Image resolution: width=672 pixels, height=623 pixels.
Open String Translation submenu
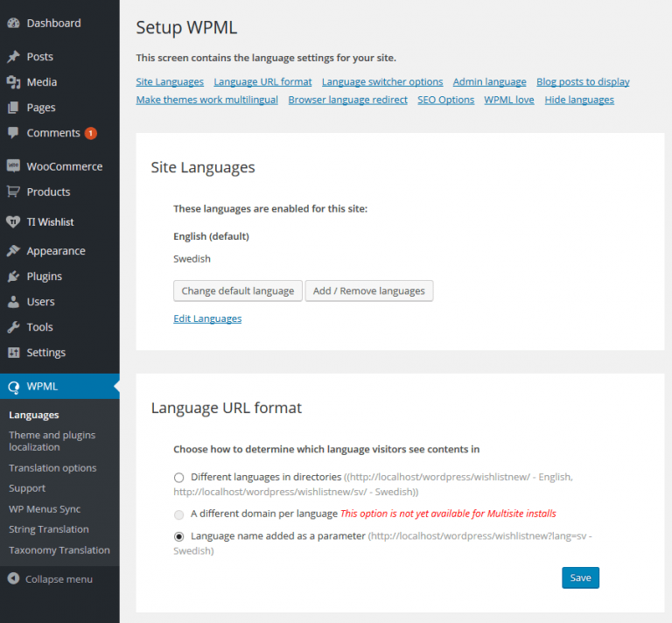tap(48, 529)
